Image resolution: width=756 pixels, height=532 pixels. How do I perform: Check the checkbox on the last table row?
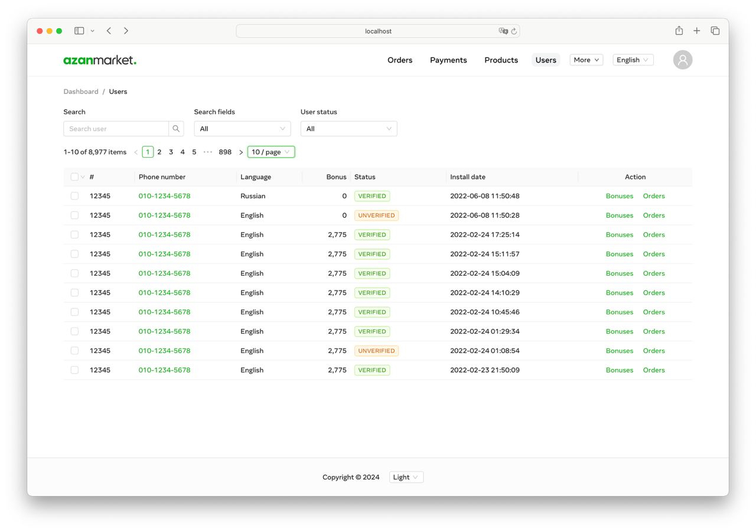click(x=74, y=370)
